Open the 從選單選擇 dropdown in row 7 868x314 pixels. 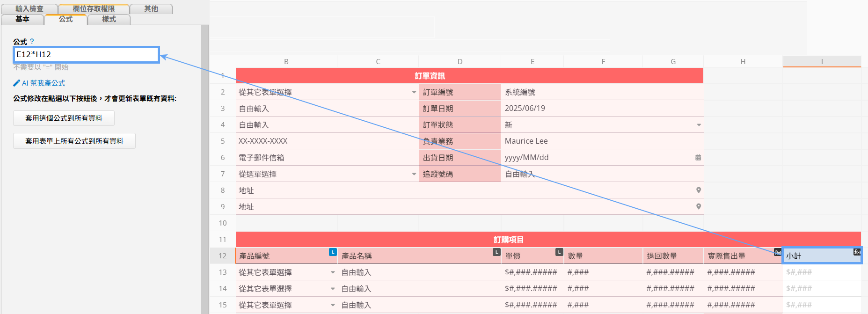(414, 174)
